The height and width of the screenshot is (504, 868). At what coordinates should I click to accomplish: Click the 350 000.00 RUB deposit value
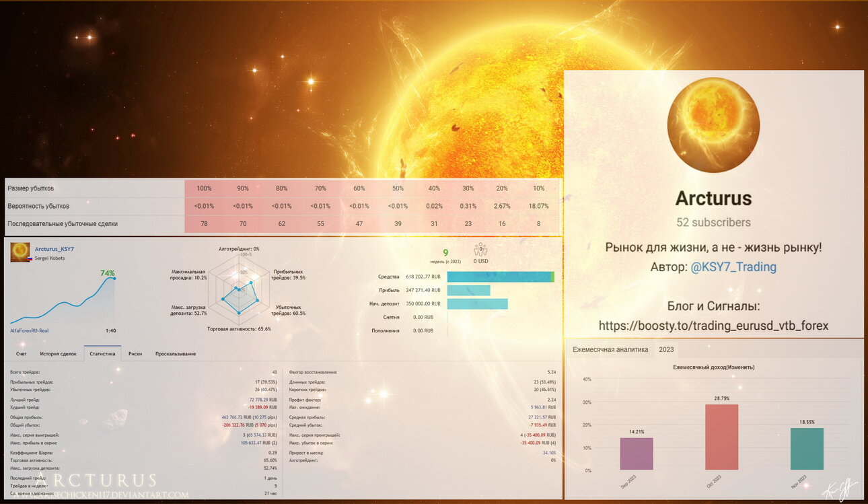click(x=423, y=303)
